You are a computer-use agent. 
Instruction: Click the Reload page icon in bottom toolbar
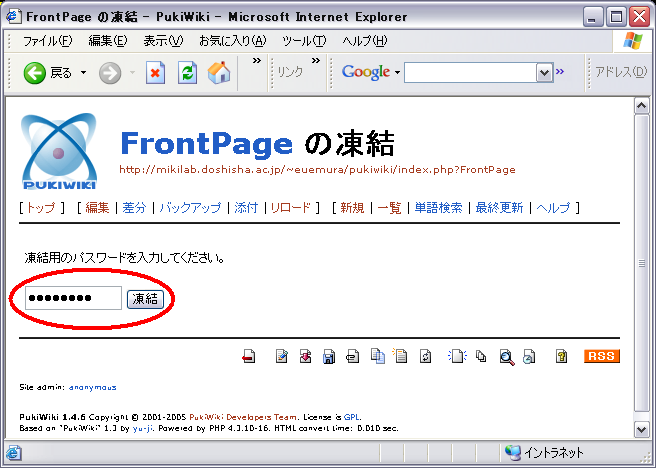(x=425, y=356)
